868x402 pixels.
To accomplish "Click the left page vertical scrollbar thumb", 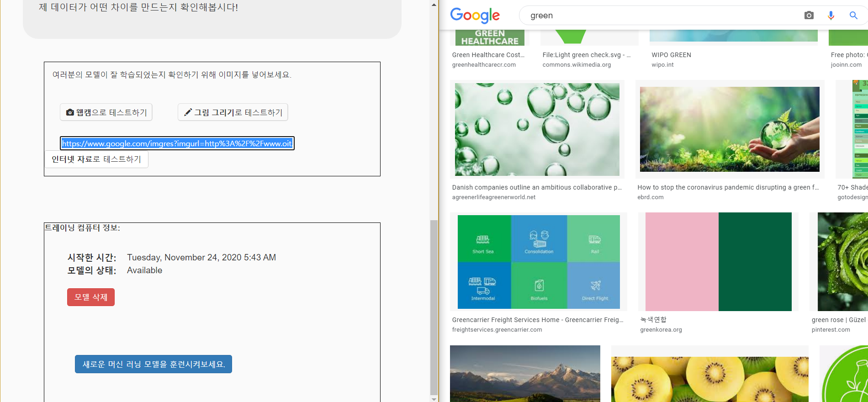I will (434, 307).
